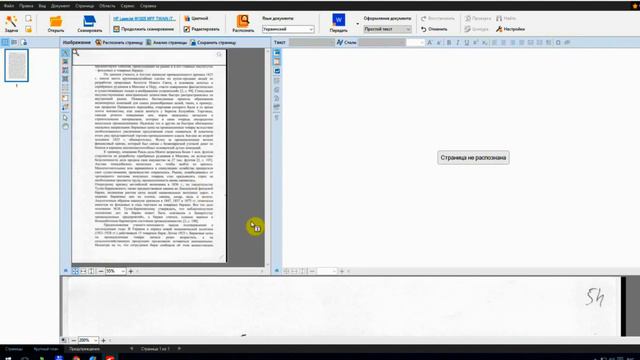Switch pages panel to details view
The height and width of the screenshot is (360, 640).
click(x=14, y=42)
